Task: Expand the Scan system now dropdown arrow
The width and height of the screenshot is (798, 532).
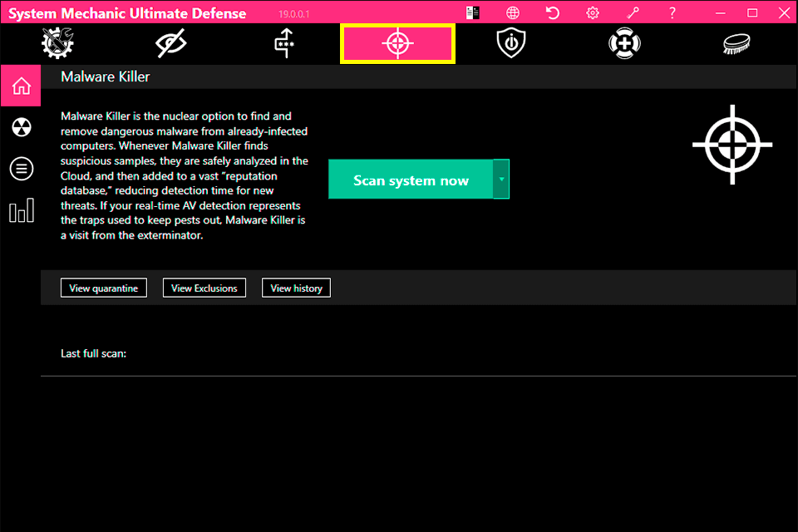Action: 502,179
